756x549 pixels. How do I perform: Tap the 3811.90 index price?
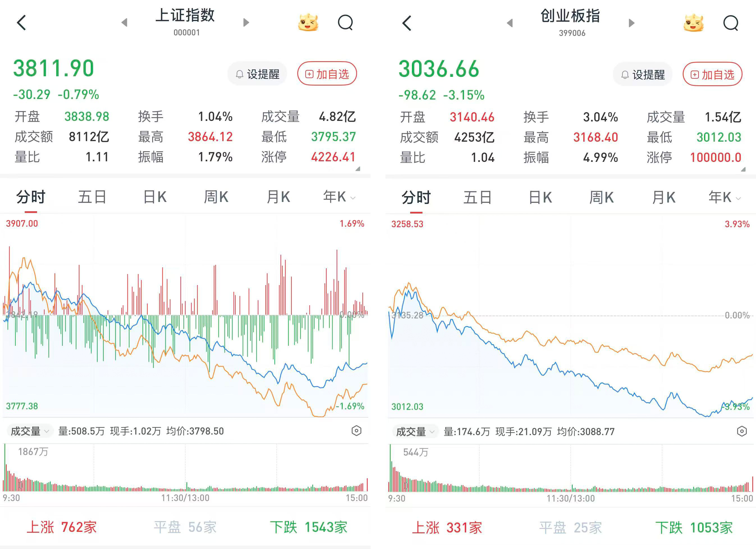(53, 68)
